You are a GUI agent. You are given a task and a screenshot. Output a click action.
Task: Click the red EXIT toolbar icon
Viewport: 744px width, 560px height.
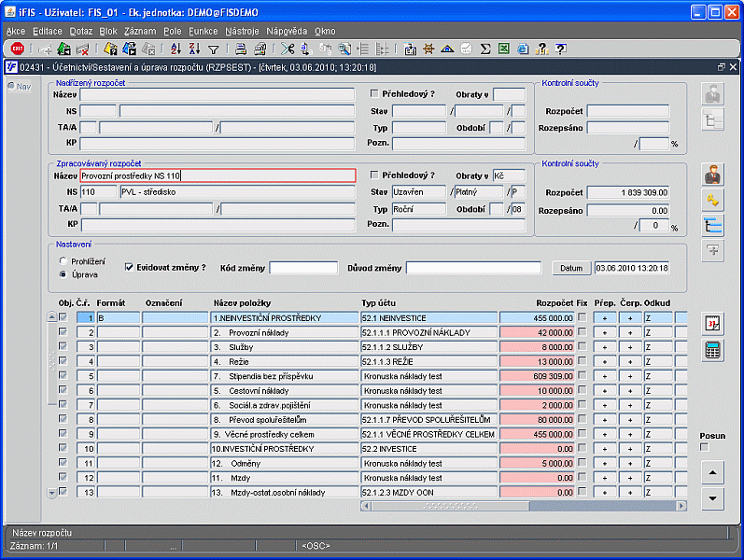pos(18,49)
